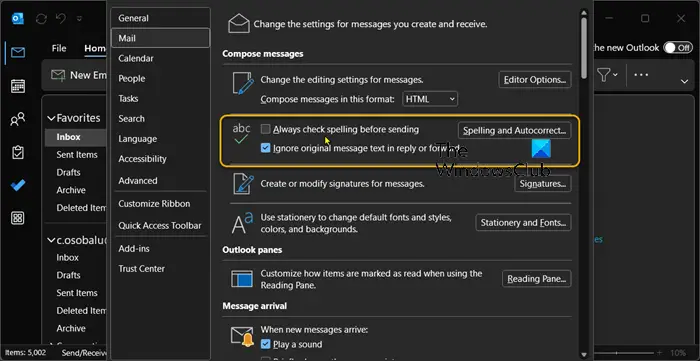
Task: Select the Calendar options category
Action: (136, 58)
